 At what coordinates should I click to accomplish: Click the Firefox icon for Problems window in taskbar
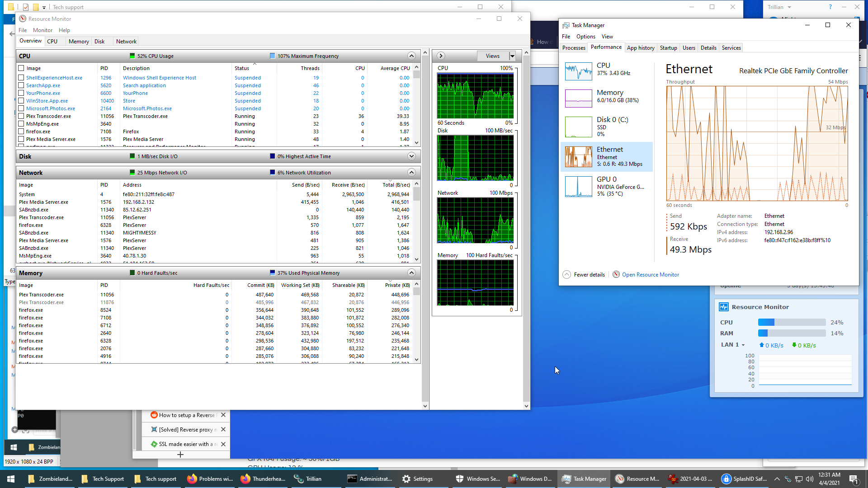tap(192, 479)
